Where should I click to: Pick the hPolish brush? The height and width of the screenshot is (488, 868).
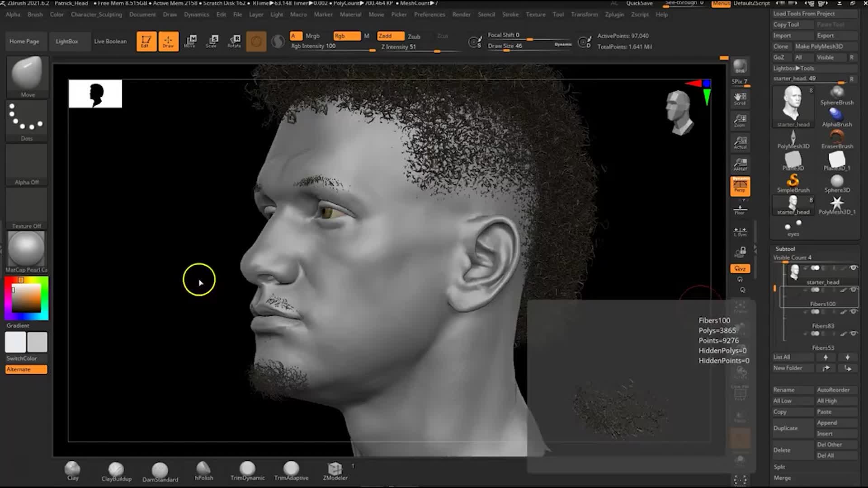(x=204, y=471)
